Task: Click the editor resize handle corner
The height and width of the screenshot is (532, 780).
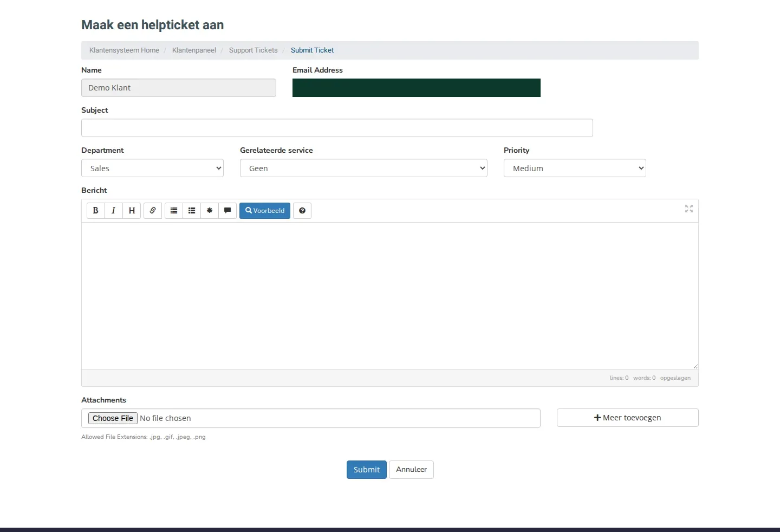Action: (695, 366)
